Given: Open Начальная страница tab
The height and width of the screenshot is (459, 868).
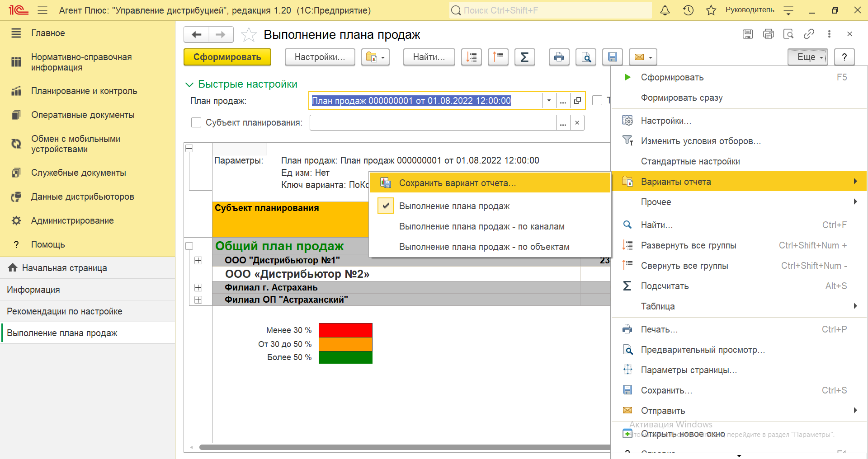Looking at the screenshot, I should click(88, 268).
